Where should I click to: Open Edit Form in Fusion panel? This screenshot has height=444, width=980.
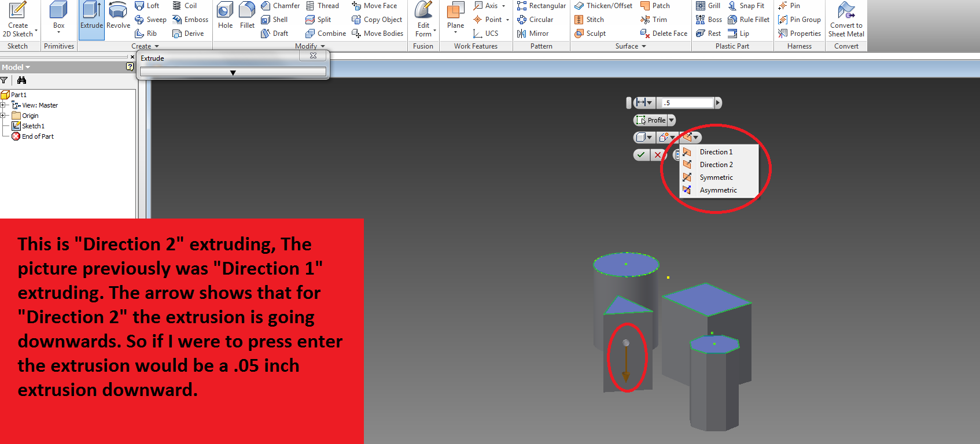coord(423,19)
